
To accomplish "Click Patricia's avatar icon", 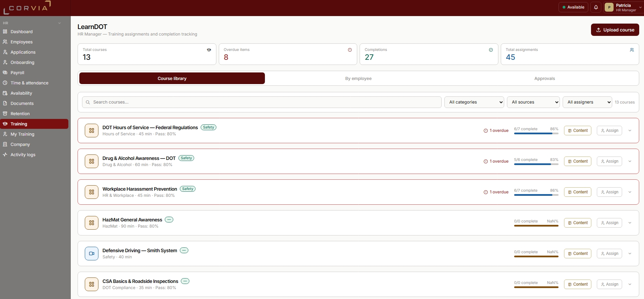I will [x=609, y=7].
